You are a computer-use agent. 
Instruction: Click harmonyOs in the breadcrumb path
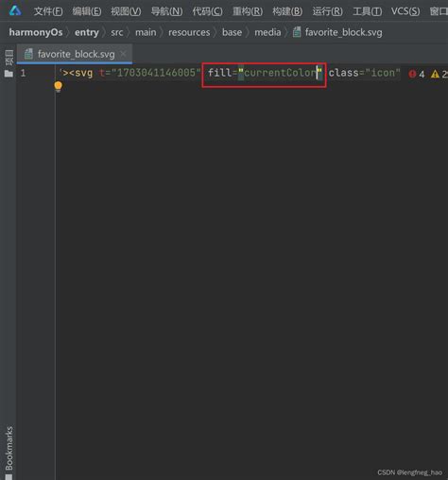pos(36,32)
